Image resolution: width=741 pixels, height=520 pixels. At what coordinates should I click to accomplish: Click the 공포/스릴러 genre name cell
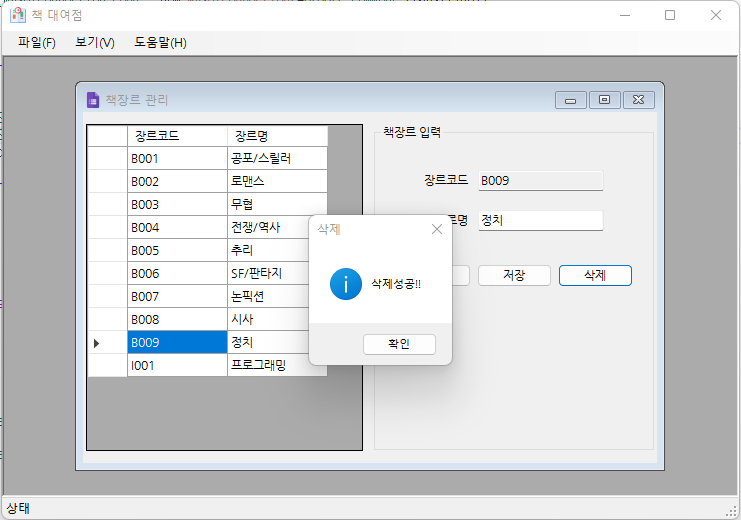coord(277,158)
